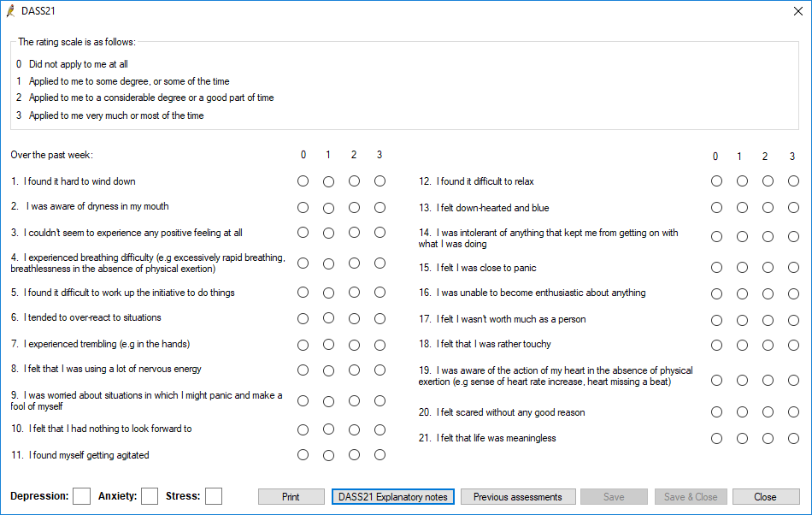
Task: Set rating 2 for 'close to panic'
Action: point(768,268)
